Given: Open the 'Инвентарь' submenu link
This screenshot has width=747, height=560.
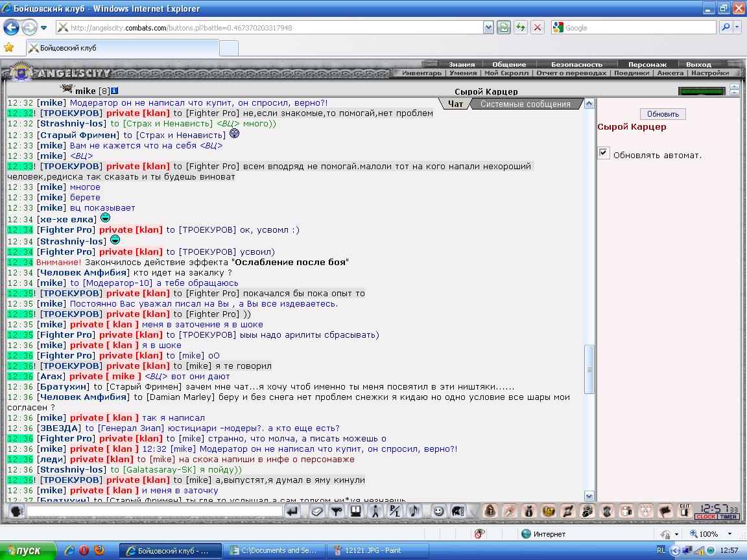Looking at the screenshot, I should pyautogui.click(x=421, y=73).
